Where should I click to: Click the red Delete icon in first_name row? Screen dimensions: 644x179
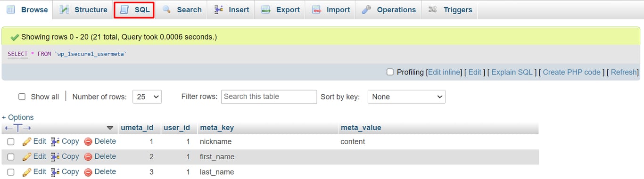88,157
